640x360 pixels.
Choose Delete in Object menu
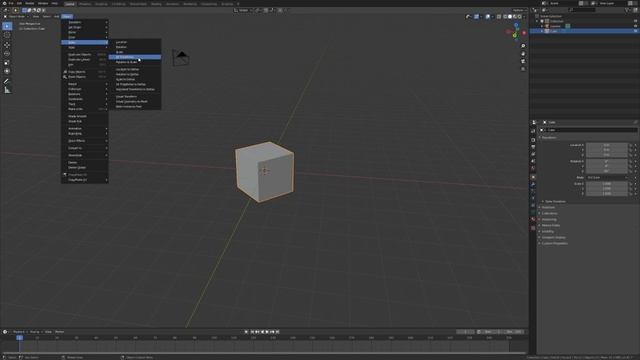pyautogui.click(x=85, y=162)
